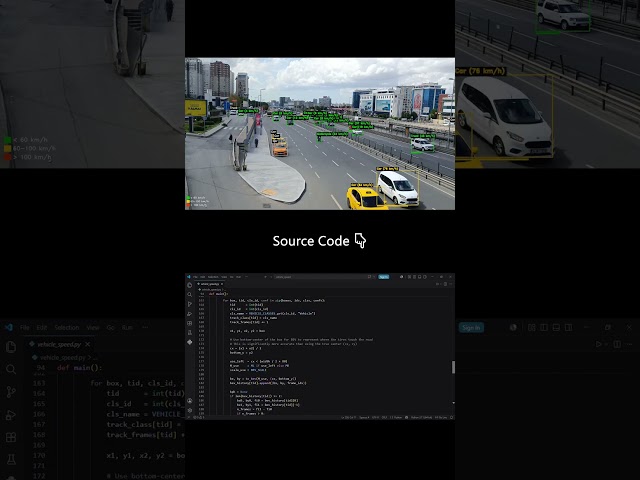
Task: Click dimmed line number 163 in background editor
Action: tap(39, 383)
